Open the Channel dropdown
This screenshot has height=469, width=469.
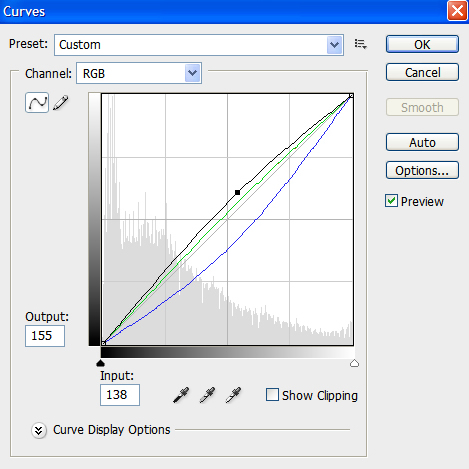tap(139, 73)
